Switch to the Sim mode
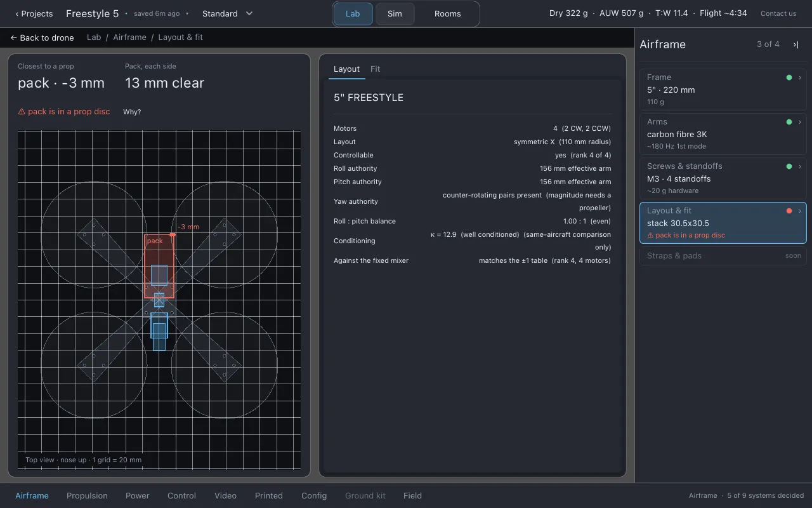The height and width of the screenshot is (508, 812). (395, 13)
